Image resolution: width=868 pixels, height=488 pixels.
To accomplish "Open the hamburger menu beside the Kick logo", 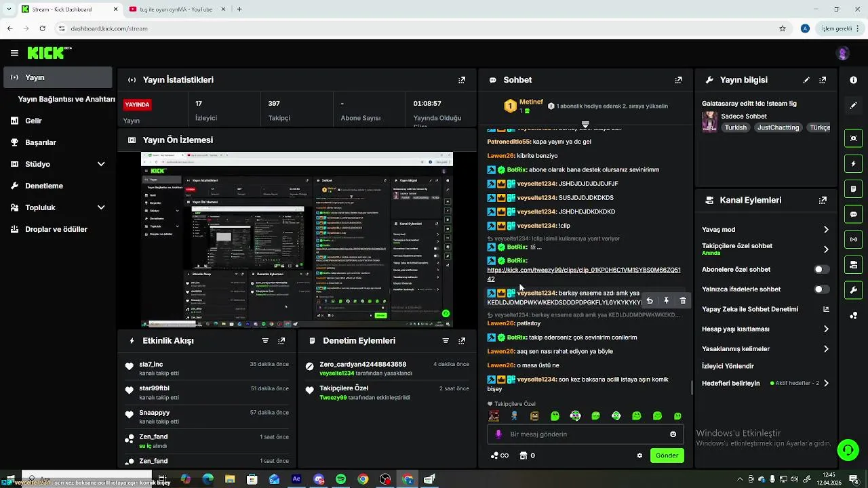I will 14,53.
